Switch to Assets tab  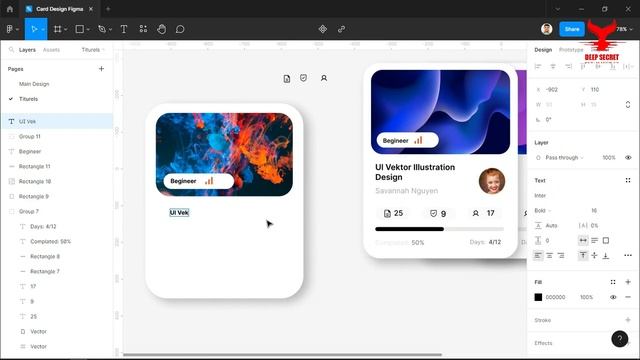51,50
